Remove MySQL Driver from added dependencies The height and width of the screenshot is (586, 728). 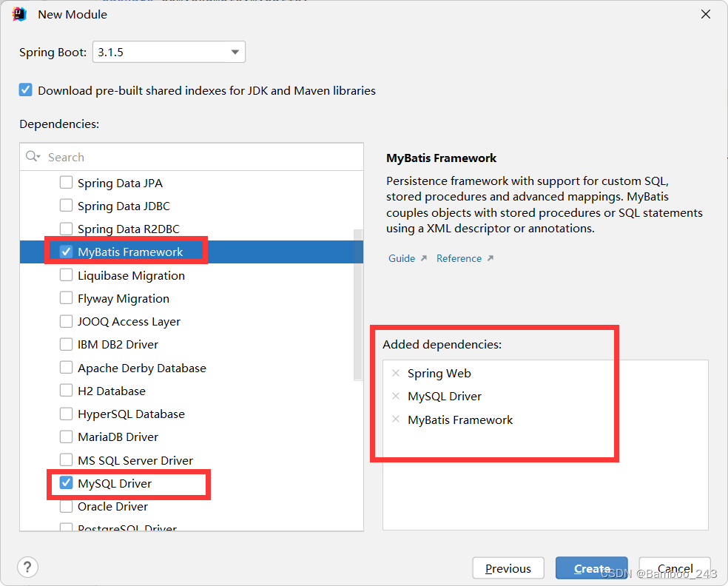[x=396, y=396]
